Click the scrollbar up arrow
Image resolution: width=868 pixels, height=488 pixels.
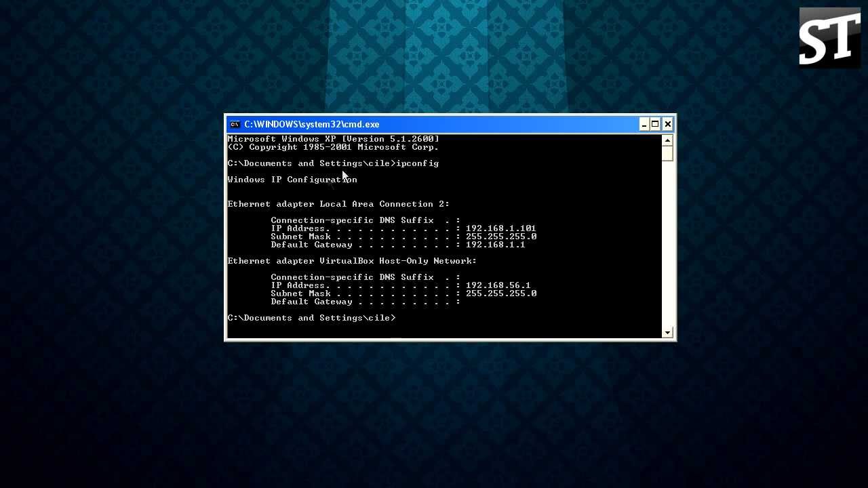667,140
